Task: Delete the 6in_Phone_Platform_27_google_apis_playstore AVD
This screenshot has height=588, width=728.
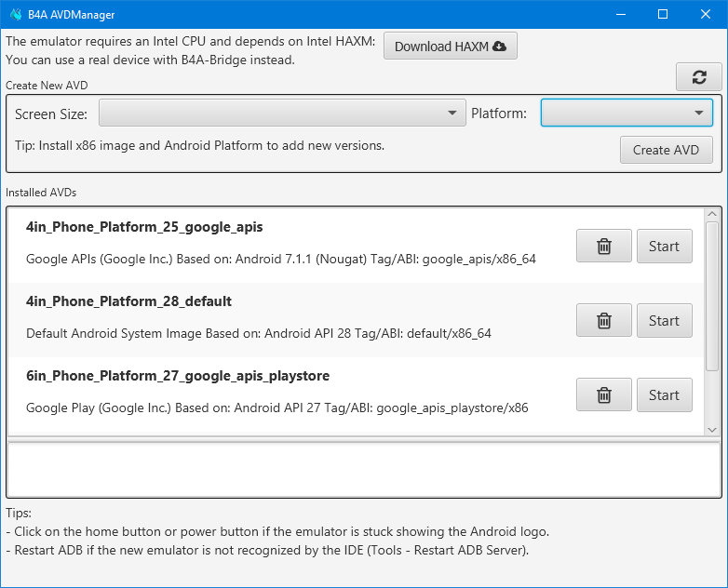Action: click(x=603, y=395)
